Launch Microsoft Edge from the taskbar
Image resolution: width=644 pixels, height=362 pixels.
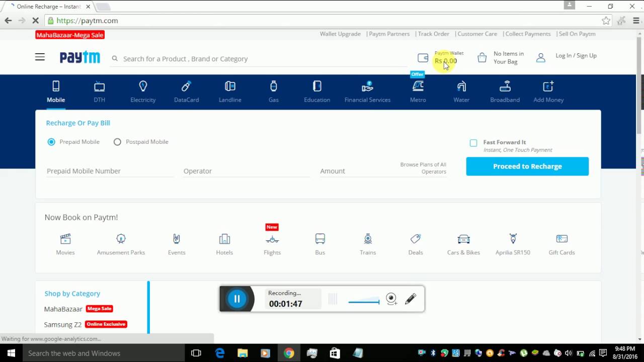coord(220,353)
